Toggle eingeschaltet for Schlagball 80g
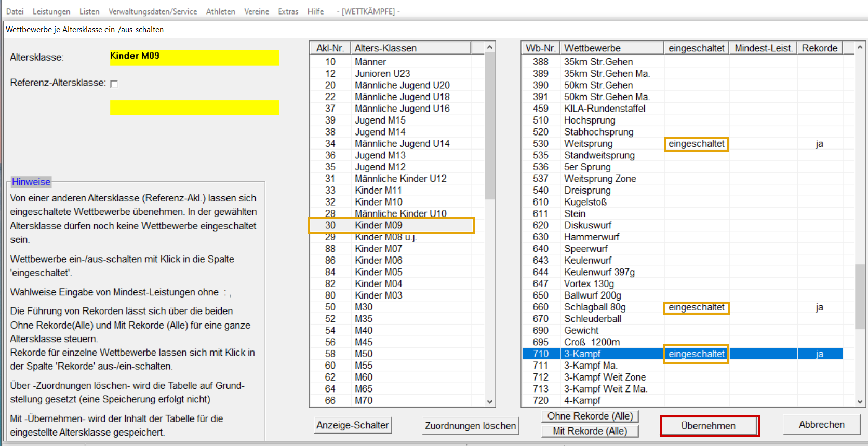868x446 pixels. point(696,307)
